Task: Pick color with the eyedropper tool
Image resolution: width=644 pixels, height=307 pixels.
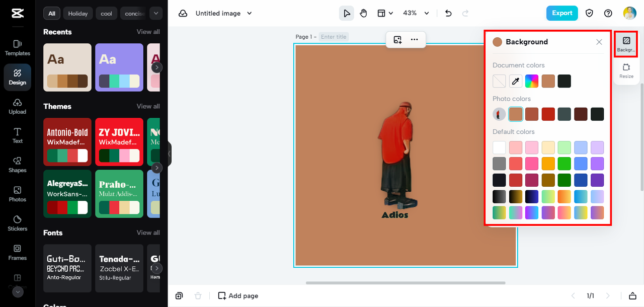Action: (516, 81)
